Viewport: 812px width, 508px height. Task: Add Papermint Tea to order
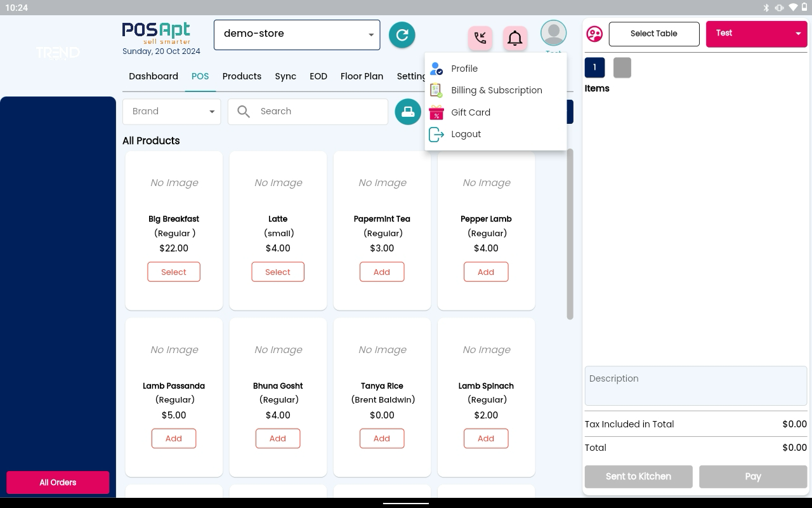coord(382,272)
